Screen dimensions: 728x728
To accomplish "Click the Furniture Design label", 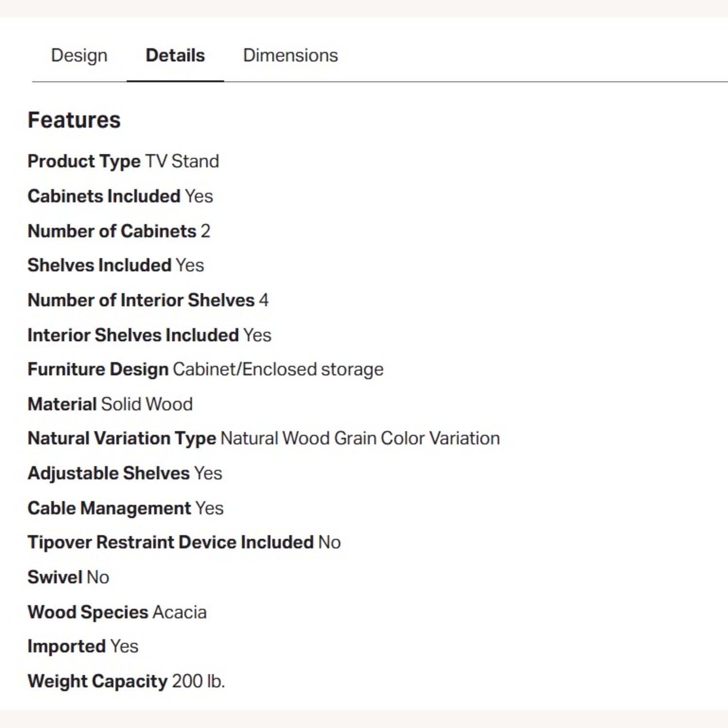I will (98, 370).
